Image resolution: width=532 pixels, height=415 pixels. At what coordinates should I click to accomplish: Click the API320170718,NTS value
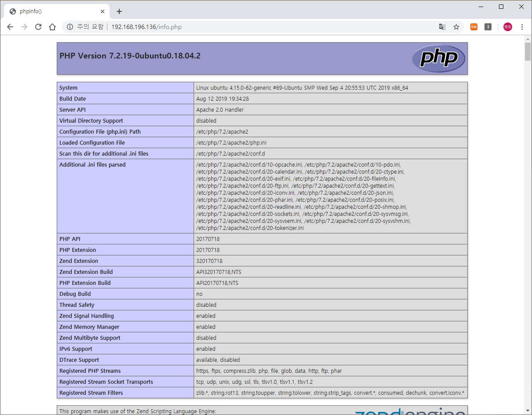[x=219, y=272]
